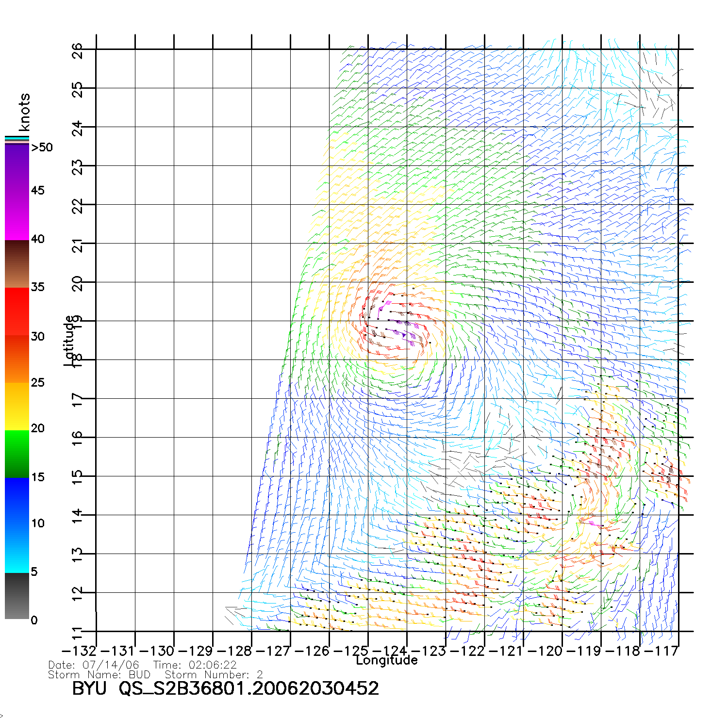Click the "Date: 07/14/06" text

pyautogui.click(x=94, y=665)
